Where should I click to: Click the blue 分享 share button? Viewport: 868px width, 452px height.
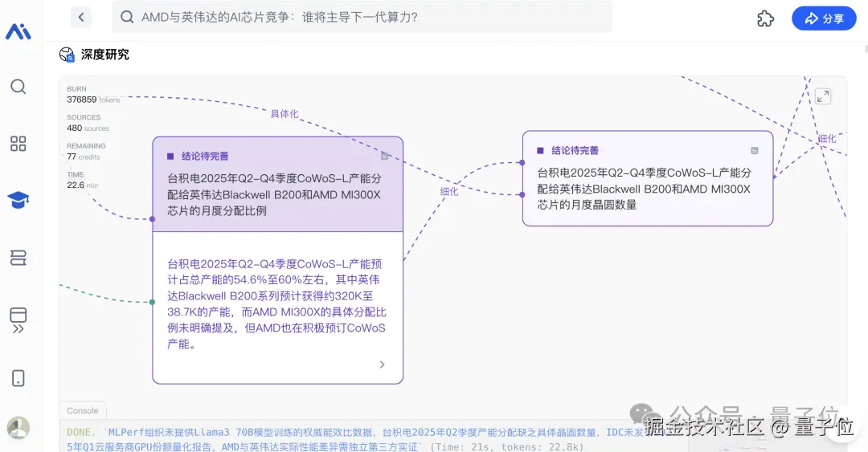824,18
